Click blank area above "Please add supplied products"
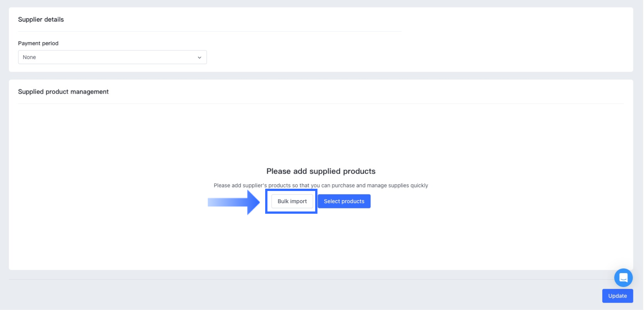 tap(321, 136)
